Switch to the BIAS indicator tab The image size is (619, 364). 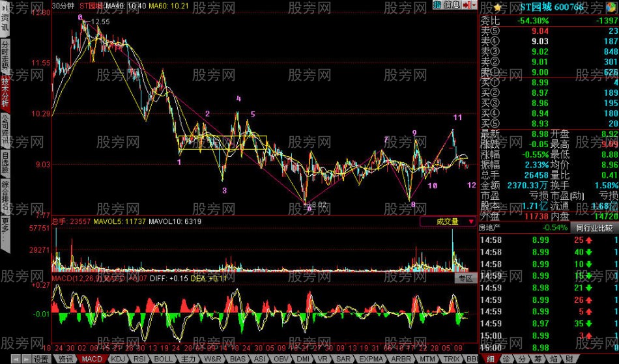(238, 359)
